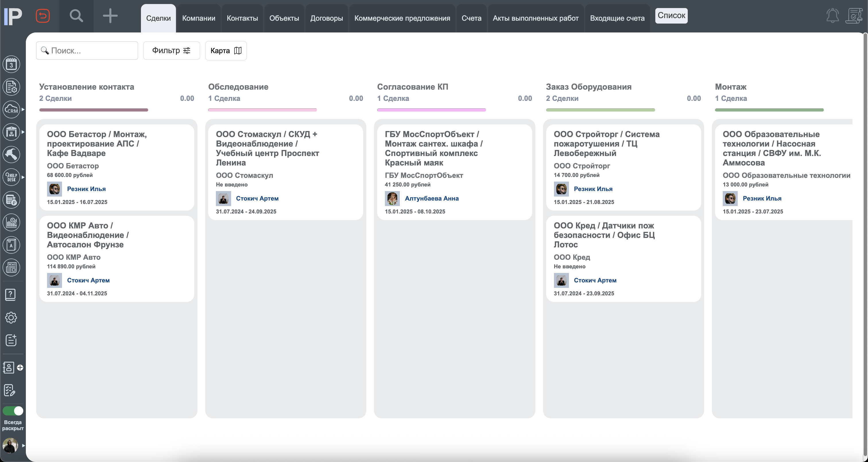868x462 pixels.
Task: Switch to Список view
Action: click(671, 16)
